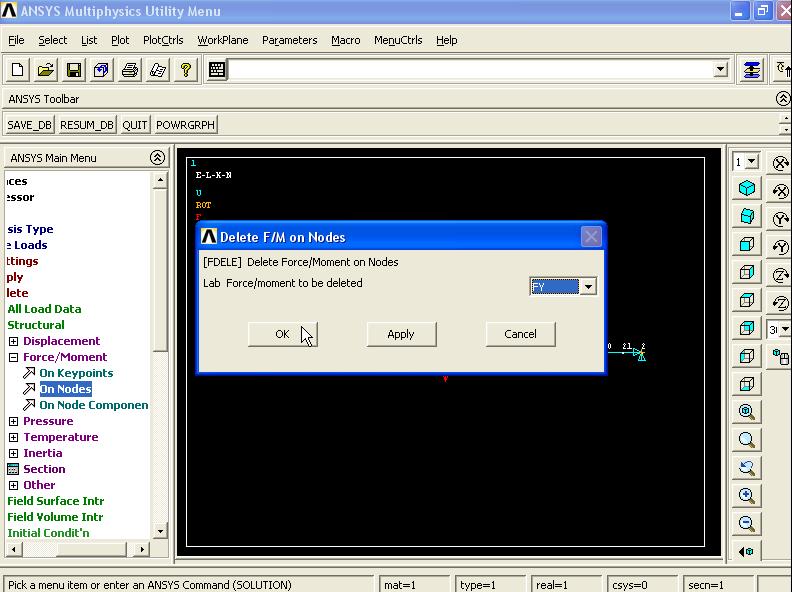Click the SAVE_DB toolbar button
Viewport: 792px width, 592px height.
pyautogui.click(x=29, y=125)
